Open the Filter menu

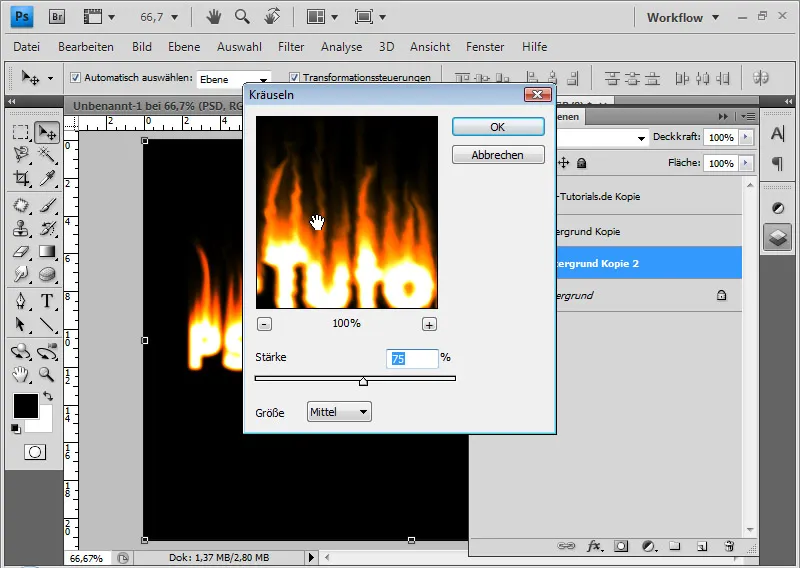pyautogui.click(x=291, y=47)
